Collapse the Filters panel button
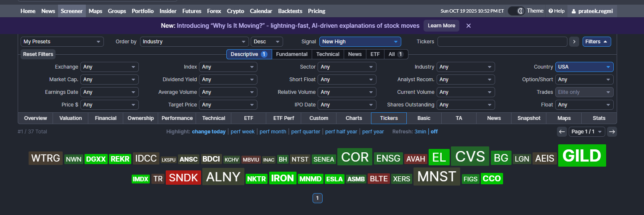 pos(597,42)
